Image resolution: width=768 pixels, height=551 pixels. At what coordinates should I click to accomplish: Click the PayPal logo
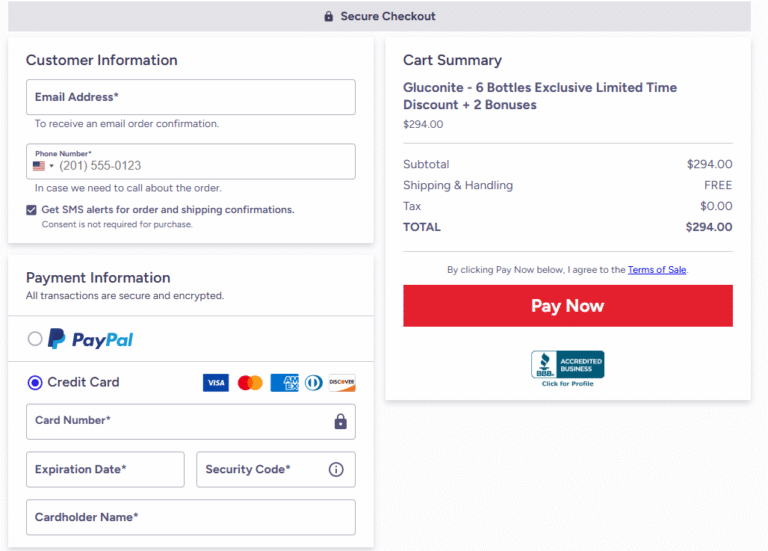(91, 339)
